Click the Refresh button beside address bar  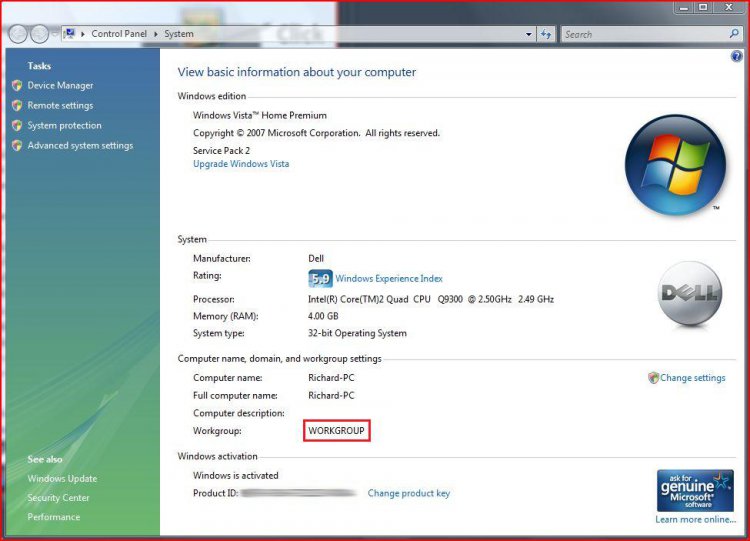[x=546, y=34]
